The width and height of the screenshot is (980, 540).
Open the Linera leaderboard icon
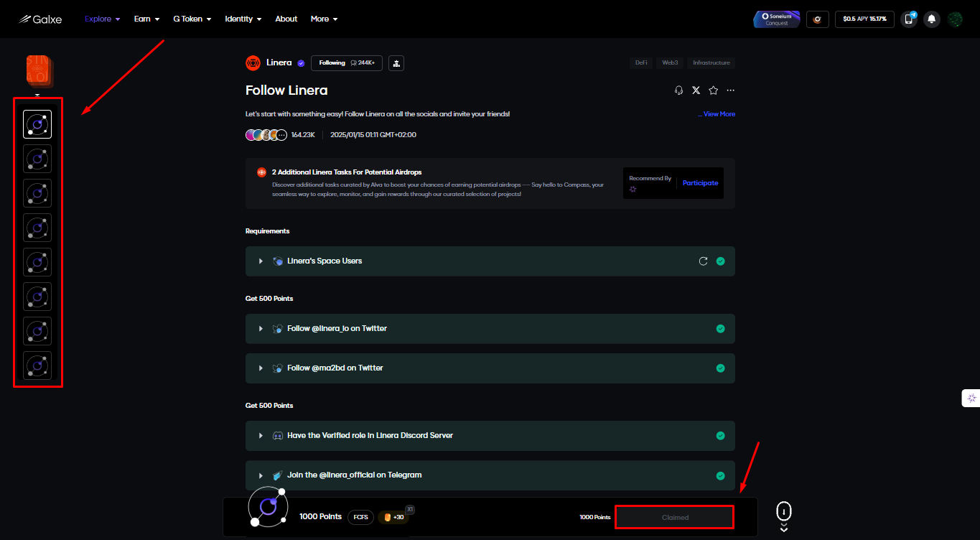click(396, 63)
